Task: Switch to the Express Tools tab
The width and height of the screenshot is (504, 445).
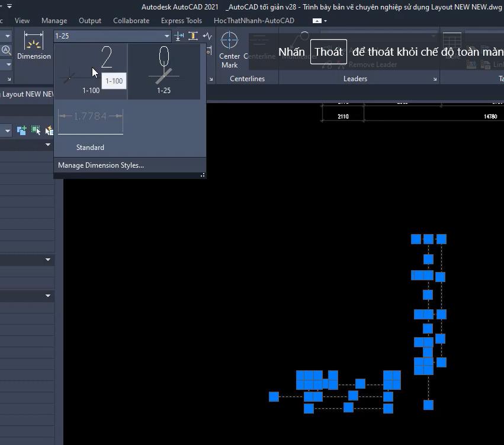Action: click(181, 20)
